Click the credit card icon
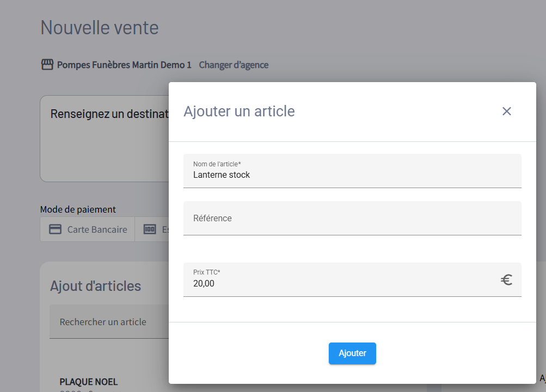 [x=55, y=229]
